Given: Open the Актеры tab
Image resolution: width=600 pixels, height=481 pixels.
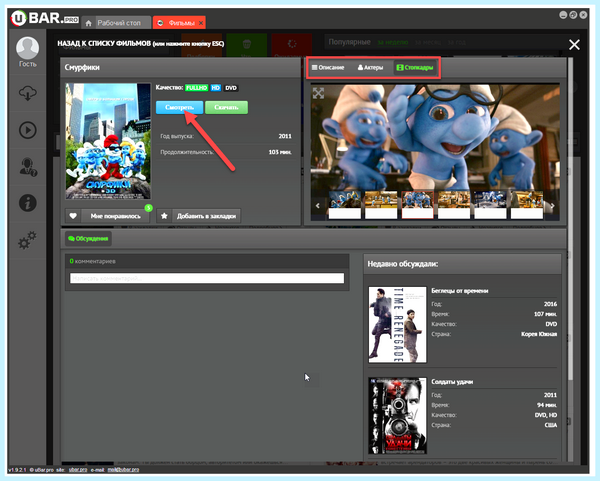Looking at the screenshot, I should click(370, 67).
